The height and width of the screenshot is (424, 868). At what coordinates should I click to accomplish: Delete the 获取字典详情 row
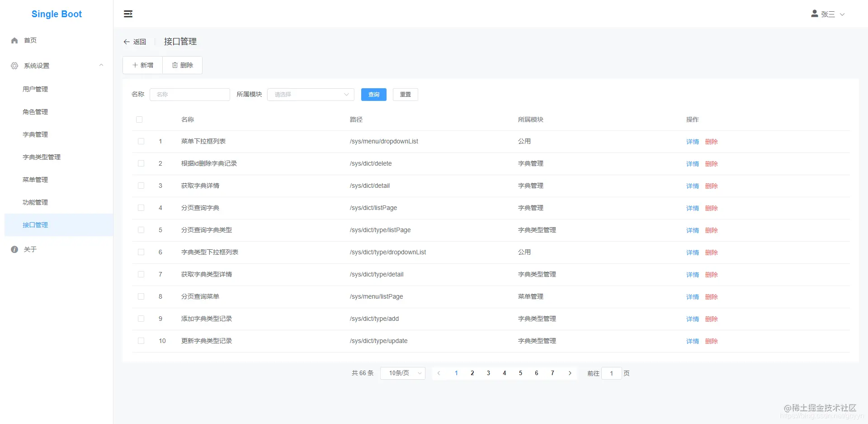tap(711, 186)
